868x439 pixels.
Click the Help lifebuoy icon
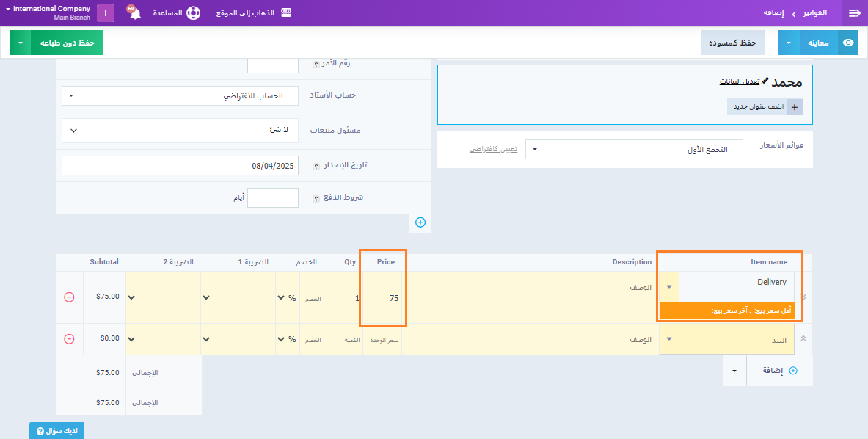(193, 13)
